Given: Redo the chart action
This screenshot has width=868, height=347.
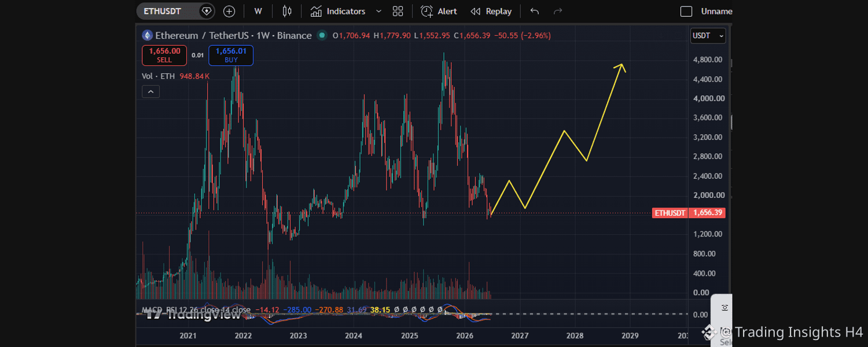Looking at the screenshot, I should [558, 11].
